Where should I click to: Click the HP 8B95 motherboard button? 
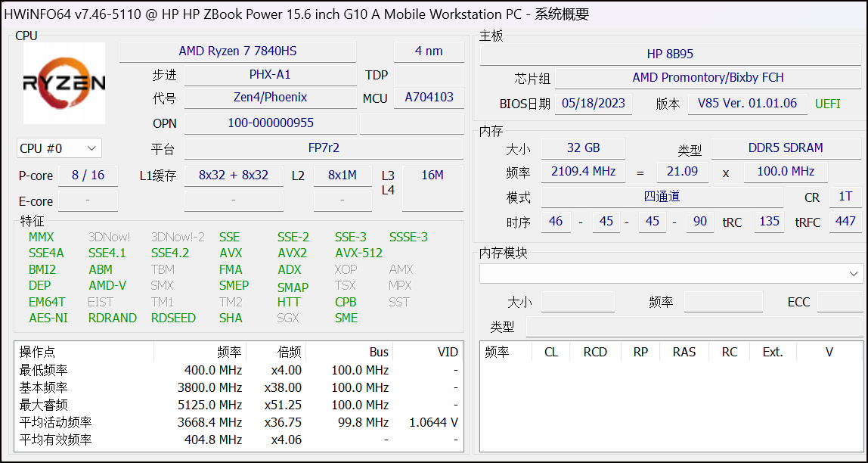[670, 54]
